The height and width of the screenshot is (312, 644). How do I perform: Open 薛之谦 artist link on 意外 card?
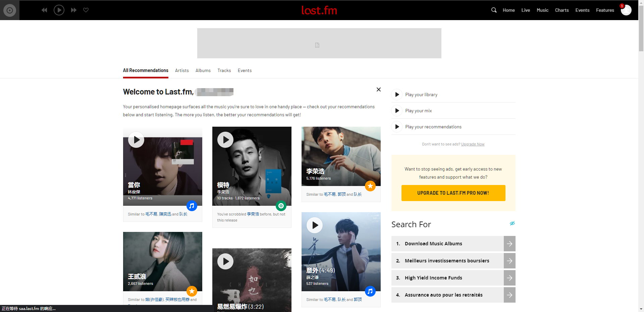312,277
